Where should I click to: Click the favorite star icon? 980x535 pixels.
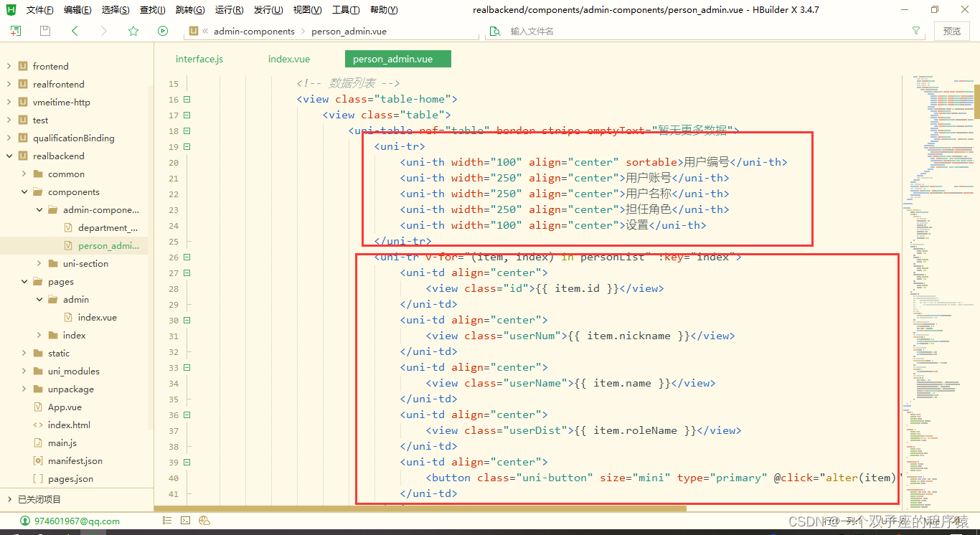pos(133,31)
